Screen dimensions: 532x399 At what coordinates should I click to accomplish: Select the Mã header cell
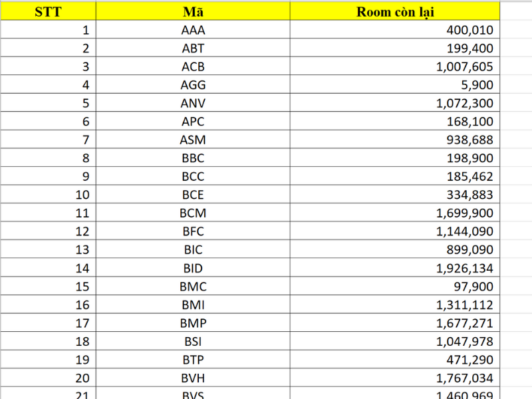point(193,11)
